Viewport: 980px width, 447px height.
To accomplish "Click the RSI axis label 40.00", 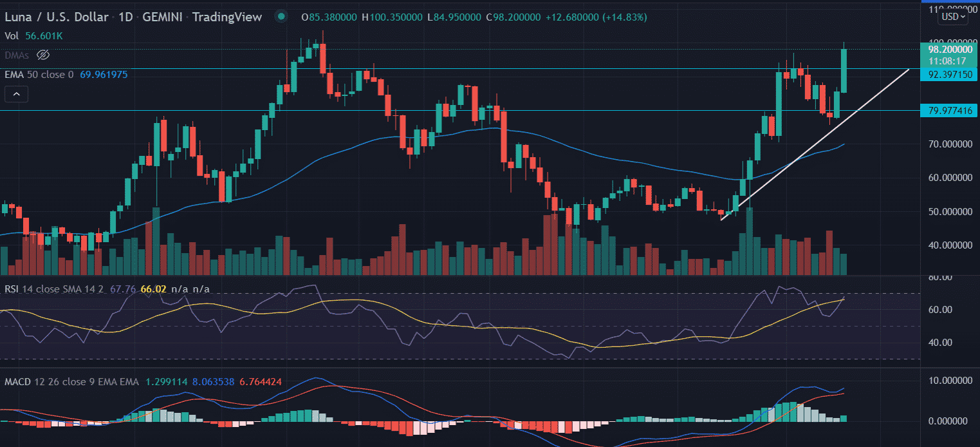I will [x=939, y=343].
